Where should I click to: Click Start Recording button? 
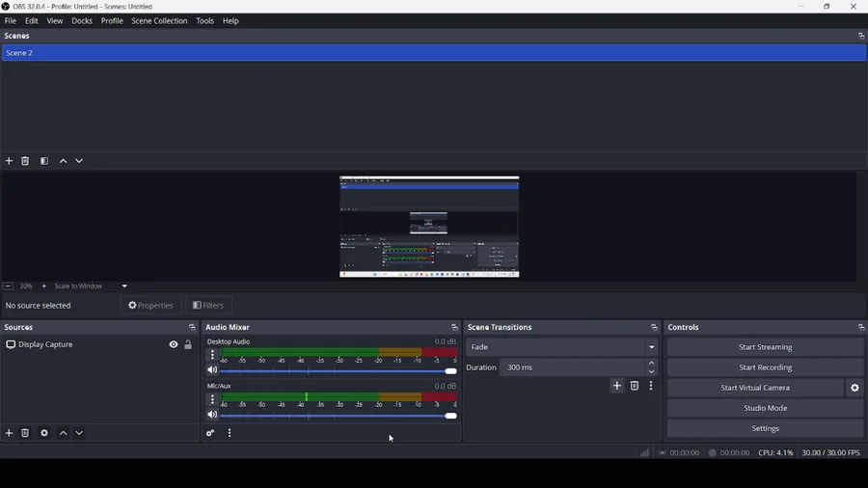point(765,367)
